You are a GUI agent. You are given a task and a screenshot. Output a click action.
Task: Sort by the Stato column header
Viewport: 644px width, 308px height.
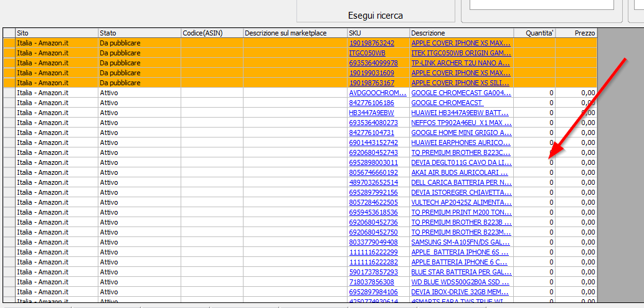(140, 33)
